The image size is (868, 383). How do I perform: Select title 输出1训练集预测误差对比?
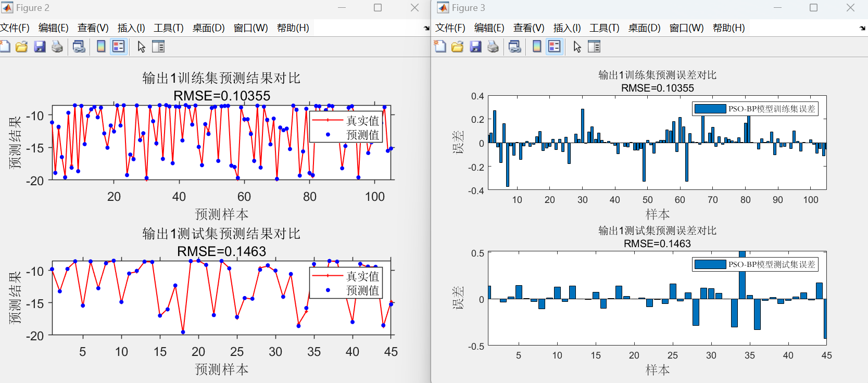click(x=657, y=75)
